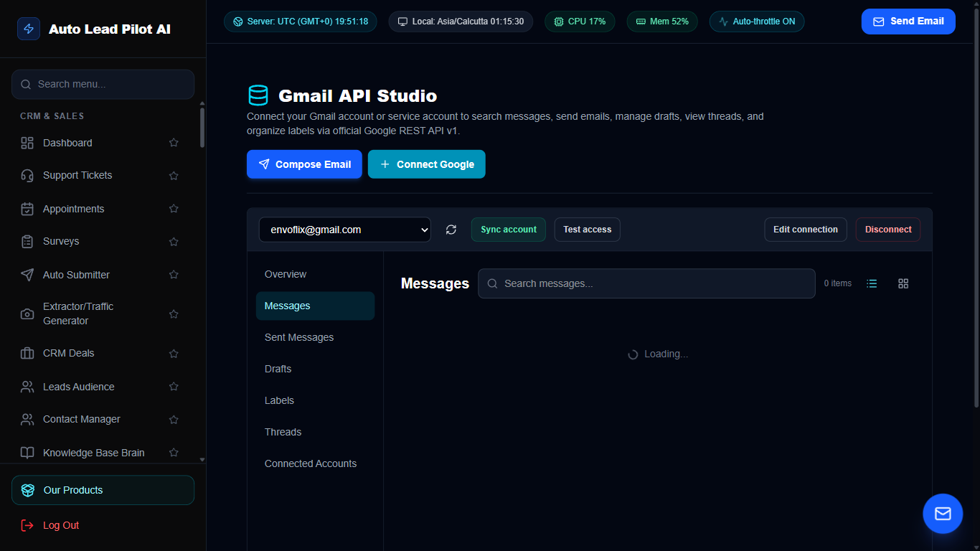The width and height of the screenshot is (980, 551).
Task: Open the Drafts section
Action: coord(315,369)
